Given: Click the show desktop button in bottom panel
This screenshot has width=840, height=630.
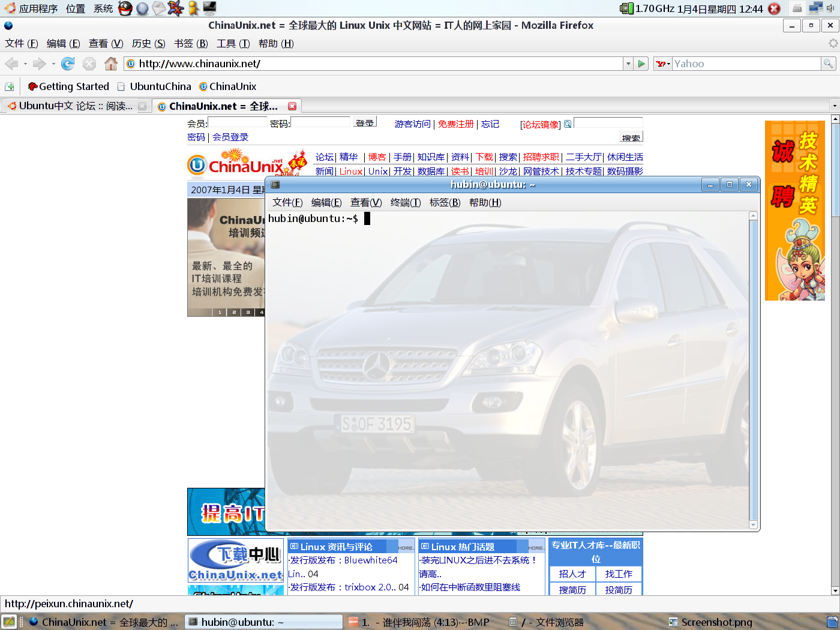Looking at the screenshot, I should pos(9,622).
